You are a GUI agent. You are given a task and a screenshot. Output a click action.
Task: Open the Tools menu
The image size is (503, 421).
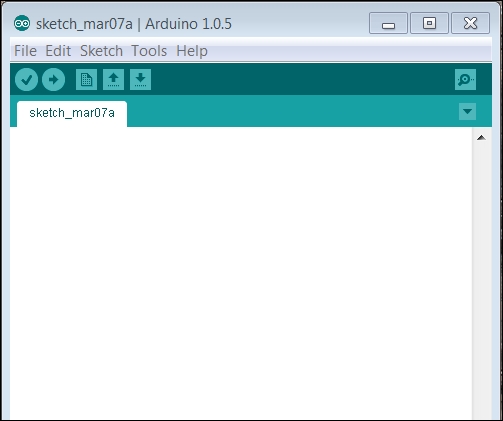click(x=149, y=51)
